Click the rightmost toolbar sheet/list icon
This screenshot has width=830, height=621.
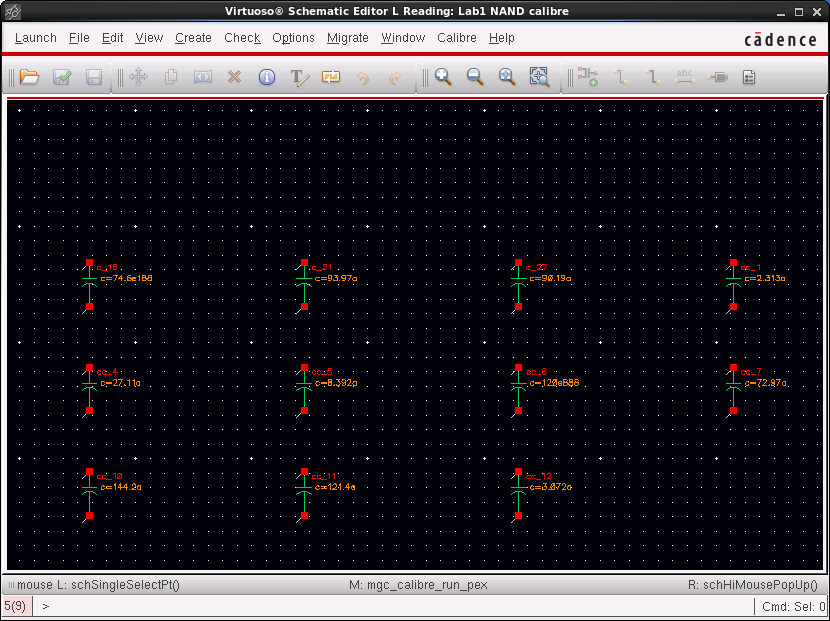[749, 77]
